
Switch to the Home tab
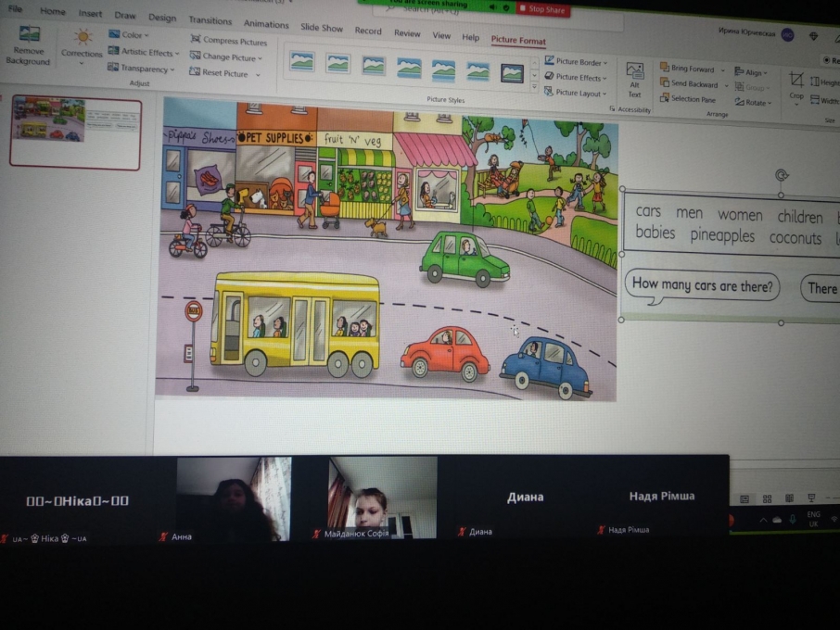(x=53, y=11)
